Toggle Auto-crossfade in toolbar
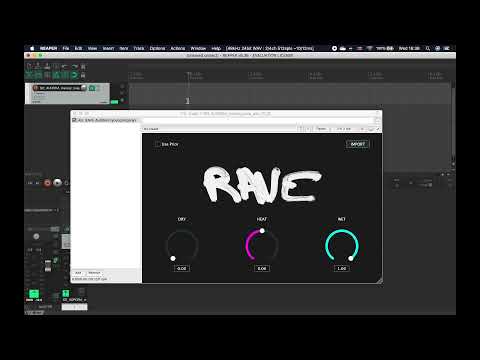Image resolution: width=480 pixels, height=360 pixels. pyautogui.click(x=29, y=75)
